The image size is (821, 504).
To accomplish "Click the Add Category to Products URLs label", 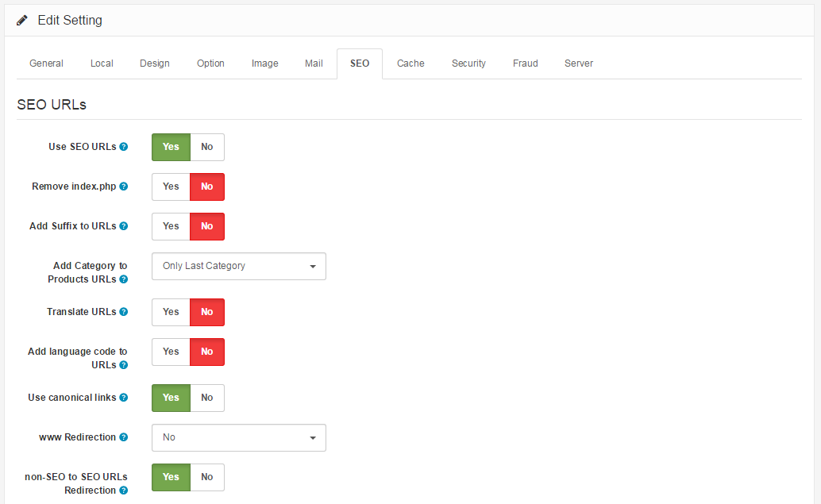I will (87, 272).
